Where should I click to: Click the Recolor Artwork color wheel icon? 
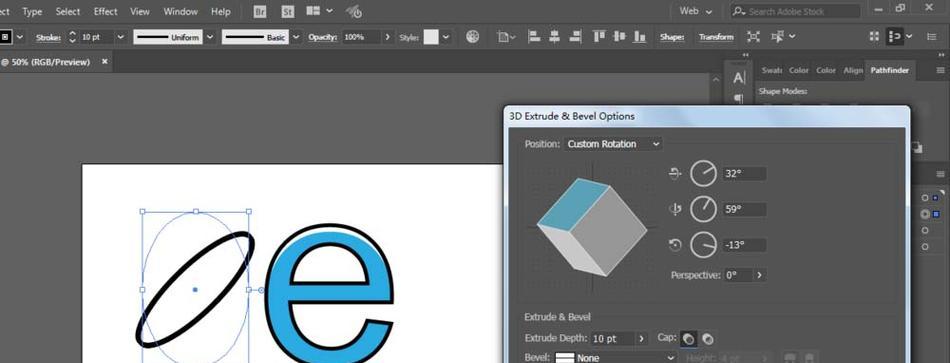(473, 37)
